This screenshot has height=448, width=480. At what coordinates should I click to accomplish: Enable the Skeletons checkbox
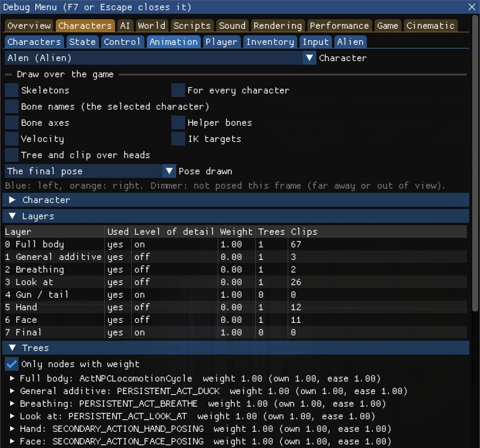point(11,90)
